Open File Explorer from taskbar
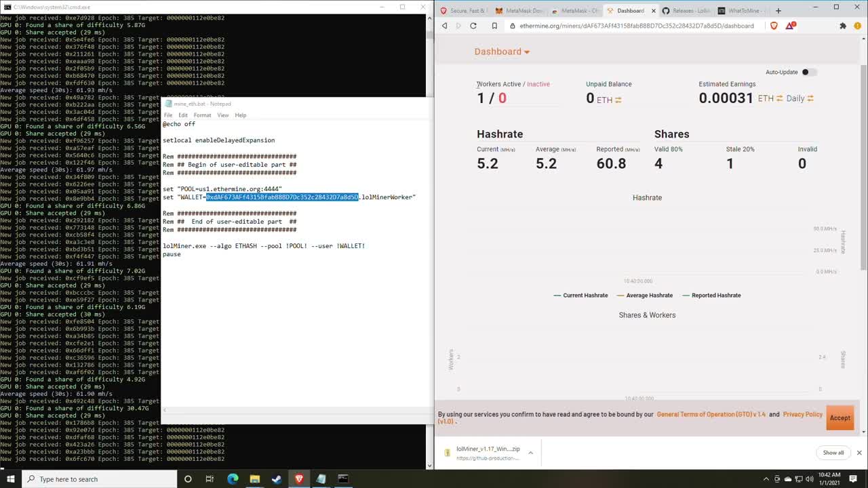The height and width of the screenshot is (488, 868). [x=255, y=479]
